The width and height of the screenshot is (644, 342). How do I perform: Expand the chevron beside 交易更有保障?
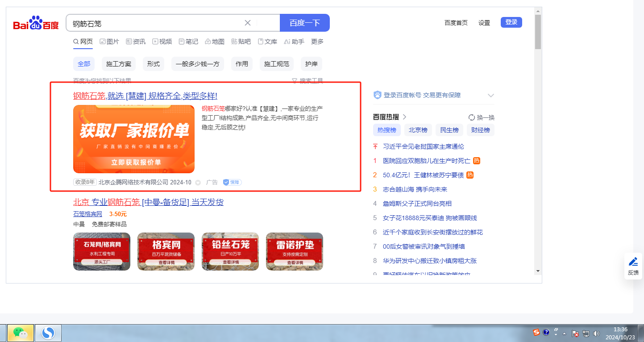click(491, 95)
